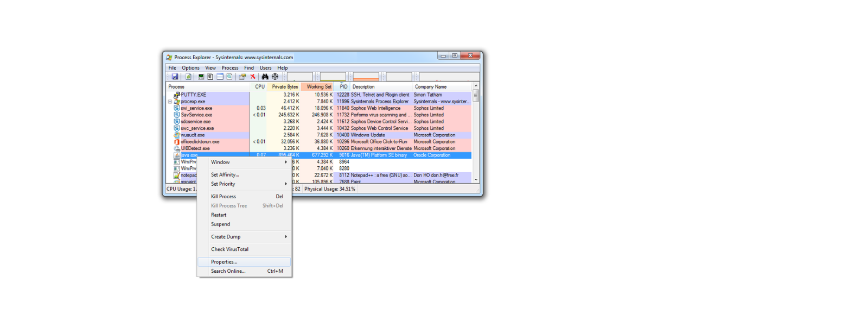Click the binoculars Find Handle icon

265,77
